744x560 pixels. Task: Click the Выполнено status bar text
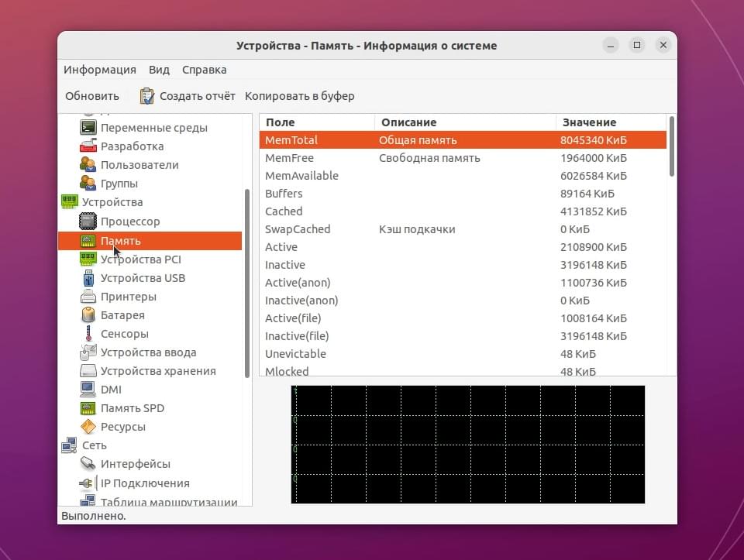coord(94,516)
